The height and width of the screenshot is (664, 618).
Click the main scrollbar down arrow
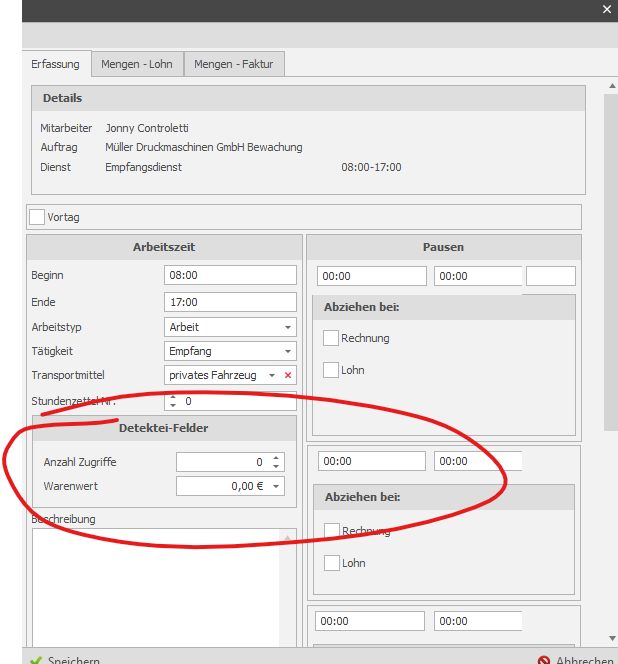coord(612,638)
